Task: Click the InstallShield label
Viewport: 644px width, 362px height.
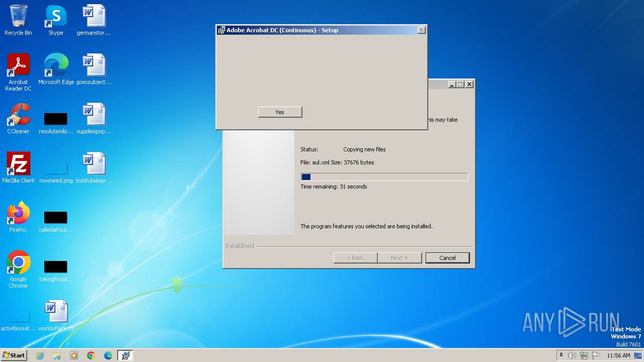Action: [240, 246]
